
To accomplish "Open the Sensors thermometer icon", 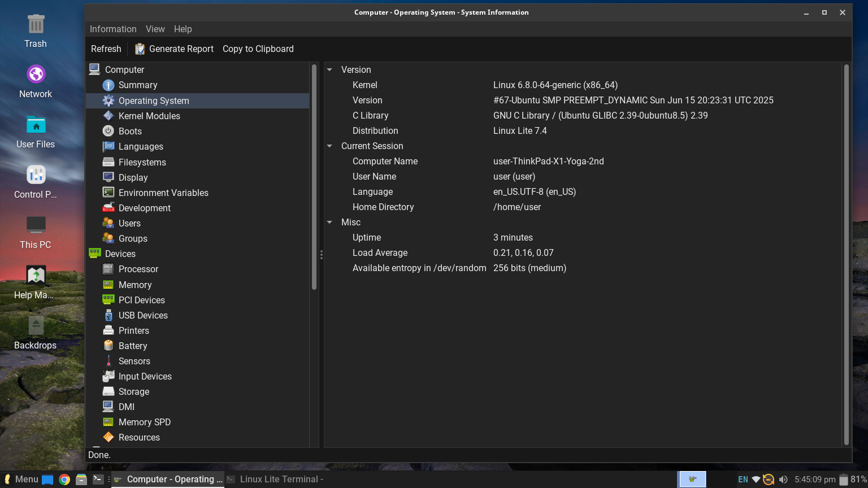I will coord(108,361).
